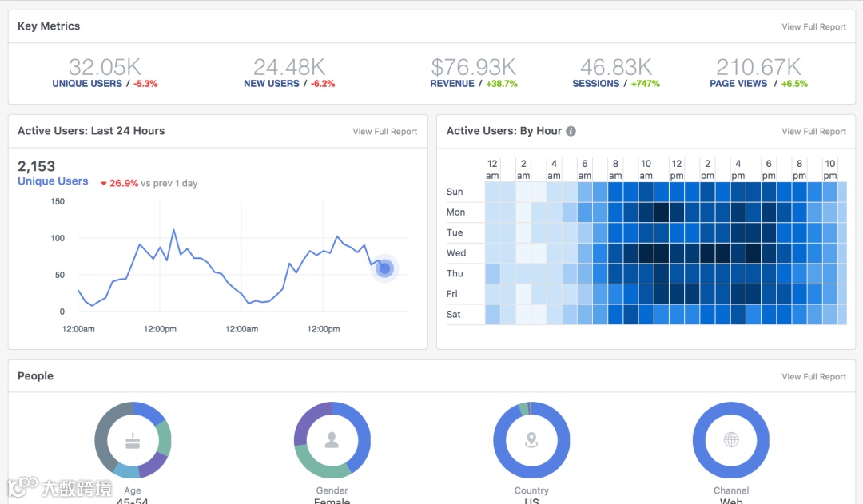This screenshot has height=504, width=863.
Task: Click the $76.93K revenue value
Action: [x=473, y=67]
